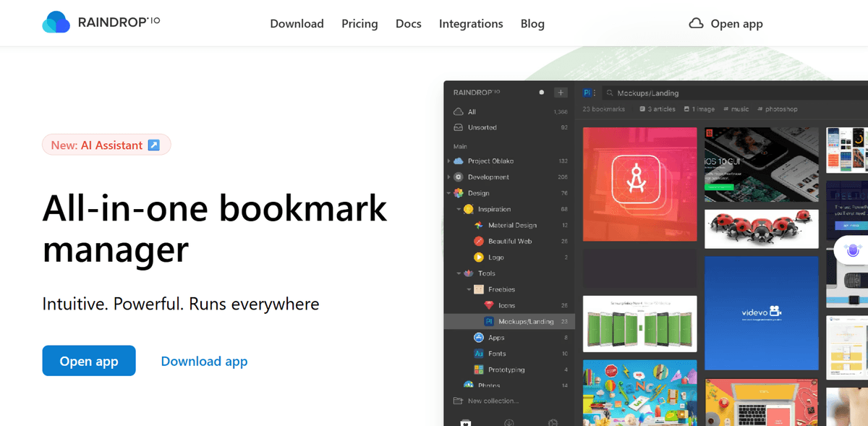The image size is (868, 426).
Task: Open the Integrations nav item
Action: click(471, 24)
